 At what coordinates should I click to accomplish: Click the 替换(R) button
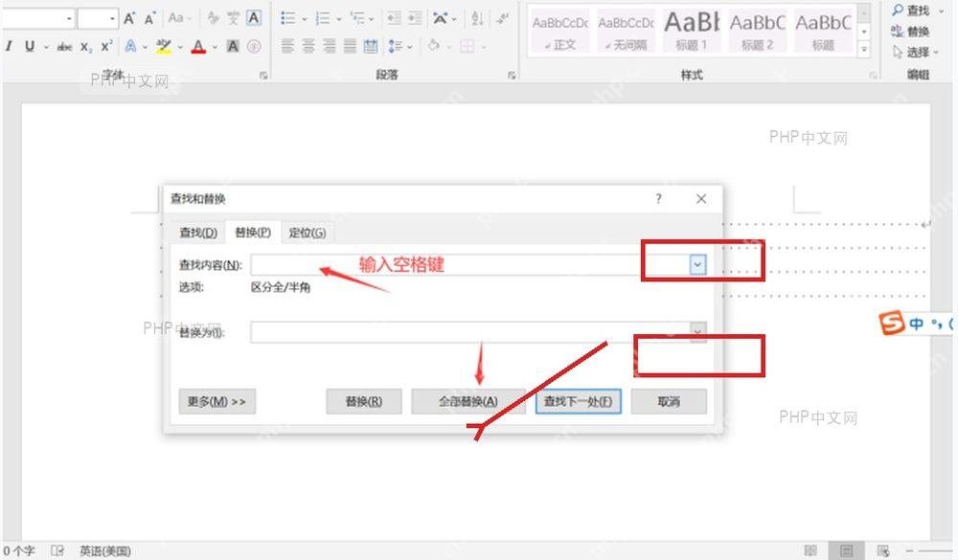(x=363, y=401)
